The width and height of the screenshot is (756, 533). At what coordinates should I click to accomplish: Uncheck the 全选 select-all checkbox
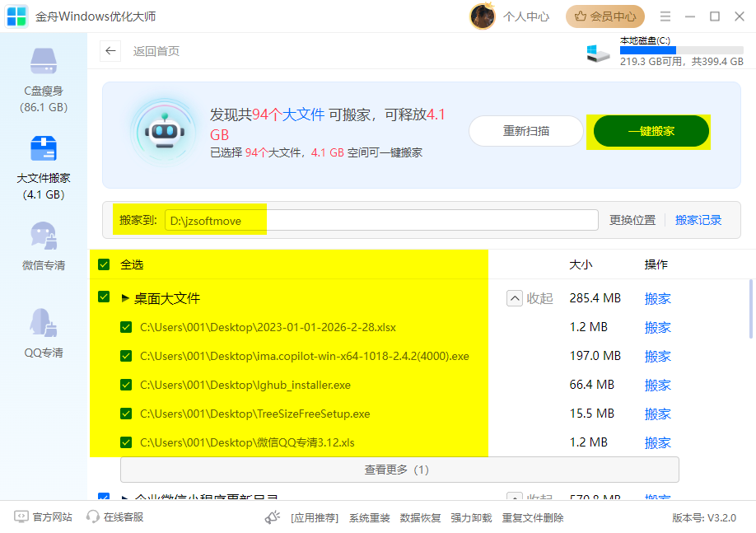104,264
